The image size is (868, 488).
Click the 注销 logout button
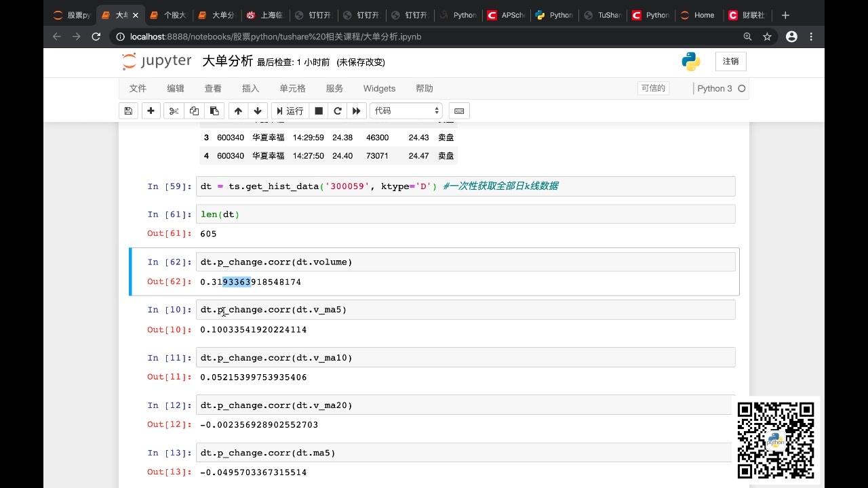pyautogui.click(x=730, y=61)
